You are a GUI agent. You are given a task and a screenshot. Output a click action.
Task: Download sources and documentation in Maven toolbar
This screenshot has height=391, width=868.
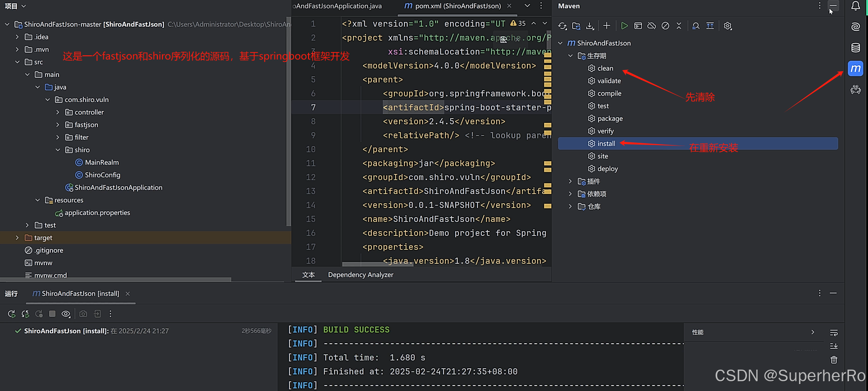click(x=590, y=26)
